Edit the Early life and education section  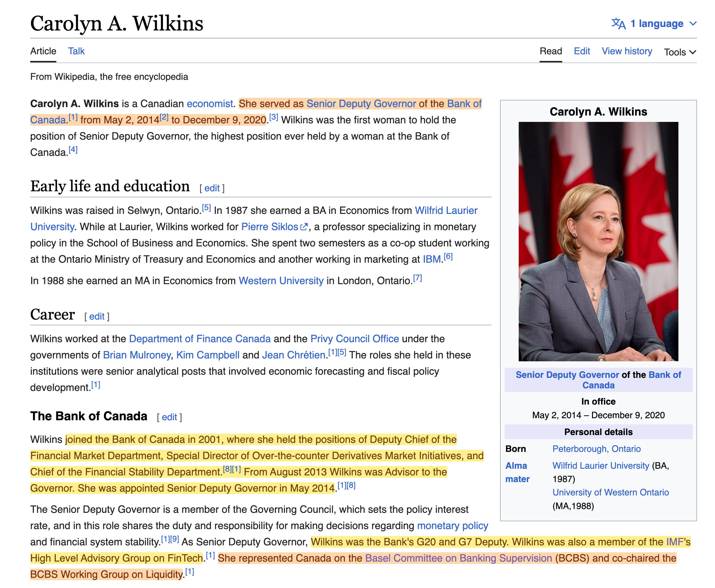(x=212, y=188)
